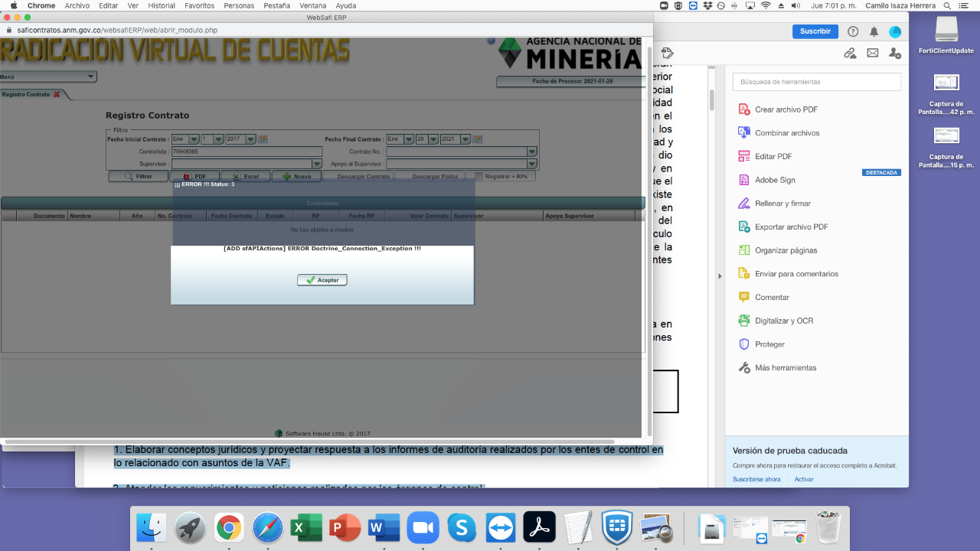Open the Menú dropdown in WebSafi
Viewport: 980px width, 551px height.
tap(48, 77)
